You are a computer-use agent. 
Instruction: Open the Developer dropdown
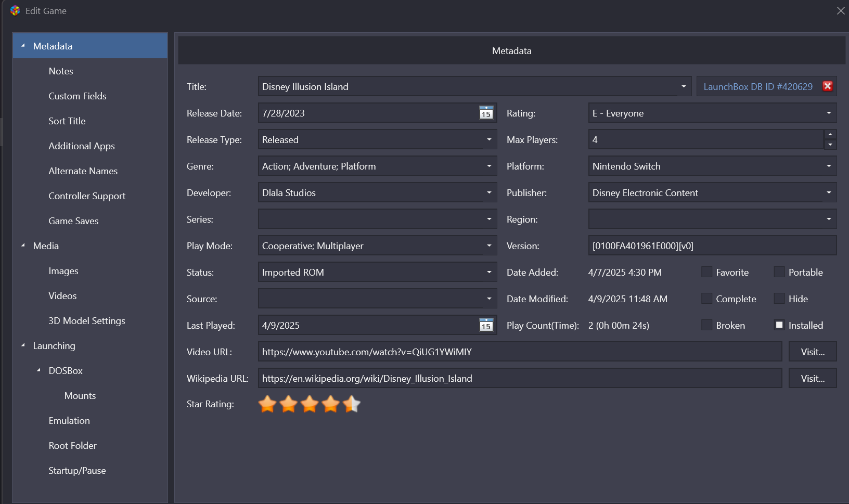489,192
